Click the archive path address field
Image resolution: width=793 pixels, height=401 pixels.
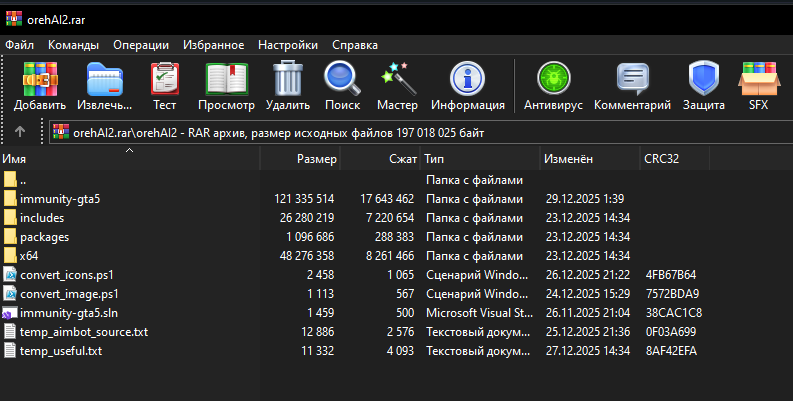[400, 132]
